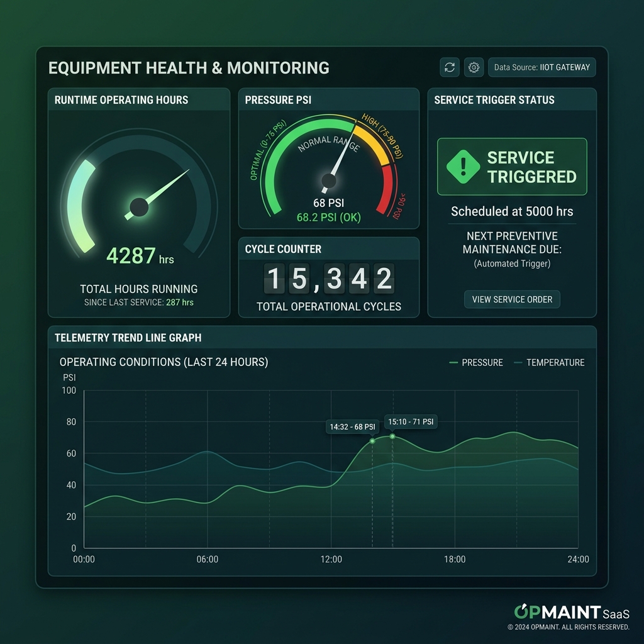Click the 18:00 x-axis label
The image size is (644, 644).
[455, 559]
